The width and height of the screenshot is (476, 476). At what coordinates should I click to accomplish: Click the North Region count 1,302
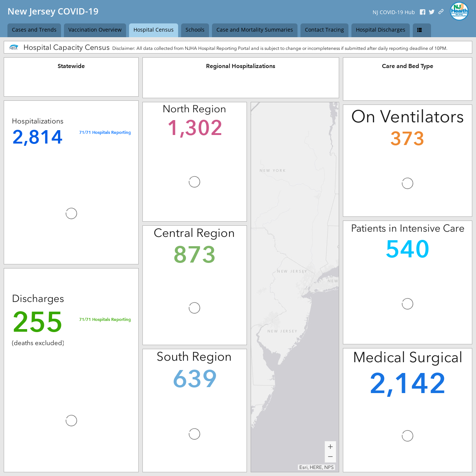(x=195, y=128)
